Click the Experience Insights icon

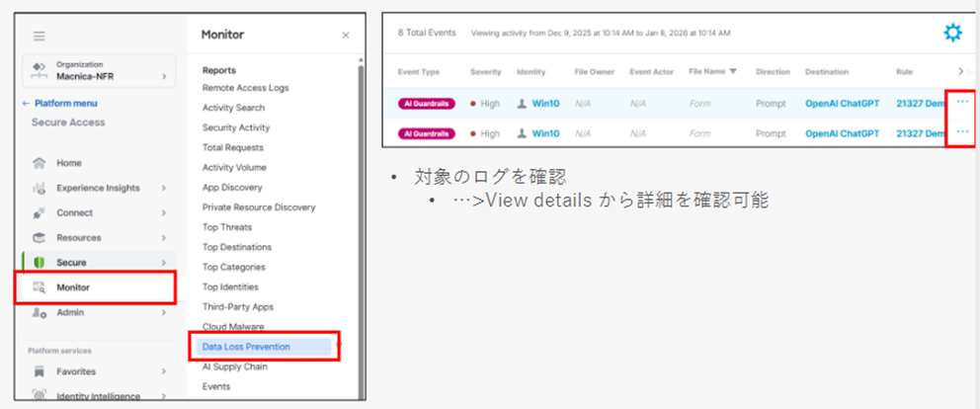coord(40,188)
